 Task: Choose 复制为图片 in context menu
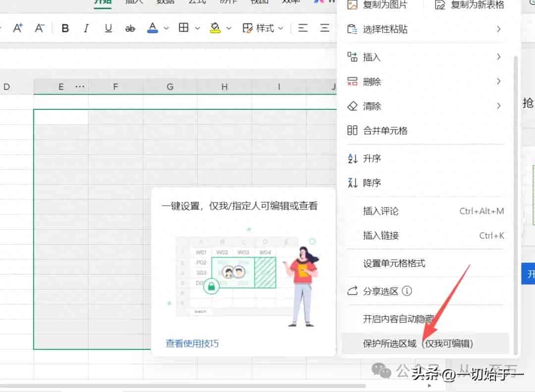[x=377, y=5]
